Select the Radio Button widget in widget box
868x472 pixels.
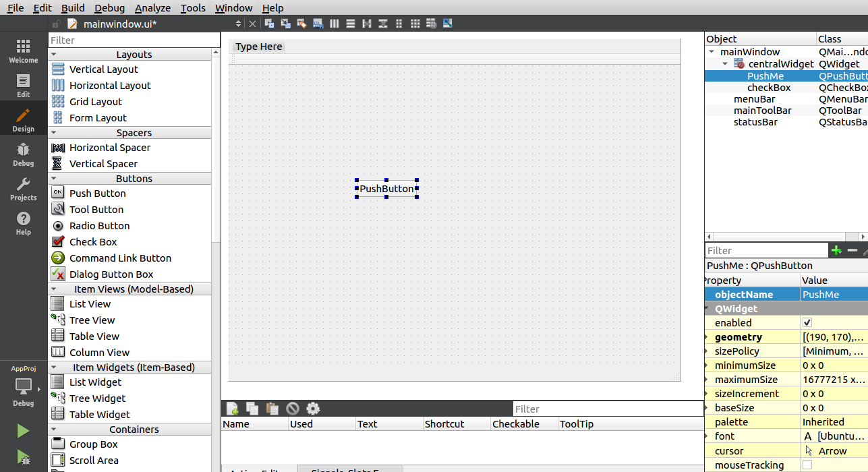99,226
